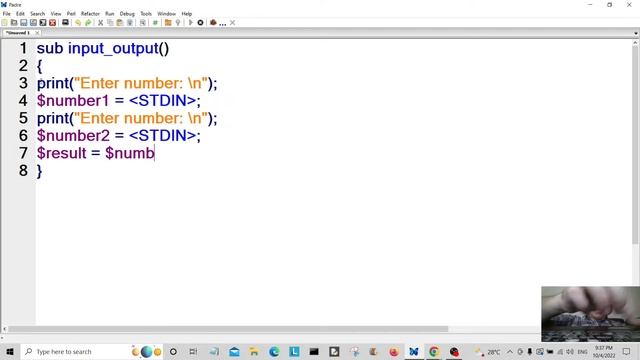Image resolution: width=640 pixels, height=360 pixels.
Task: Click the print statement on line 3
Action: coord(127,83)
